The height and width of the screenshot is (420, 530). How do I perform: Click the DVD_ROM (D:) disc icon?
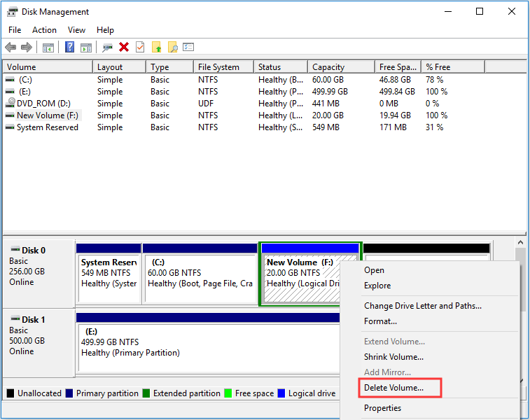[x=11, y=103]
